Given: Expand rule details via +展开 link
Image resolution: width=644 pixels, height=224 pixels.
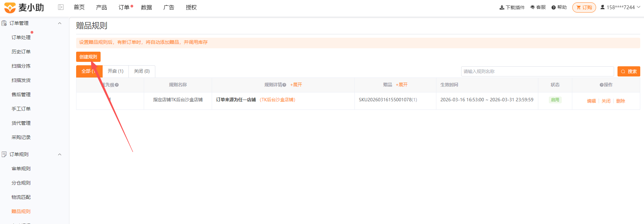Looking at the screenshot, I should [x=296, y=85].
